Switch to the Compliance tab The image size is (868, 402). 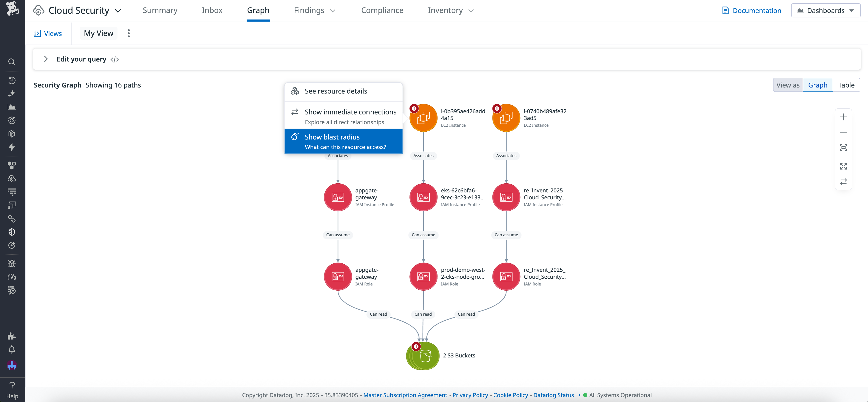[x=382, y=10]
